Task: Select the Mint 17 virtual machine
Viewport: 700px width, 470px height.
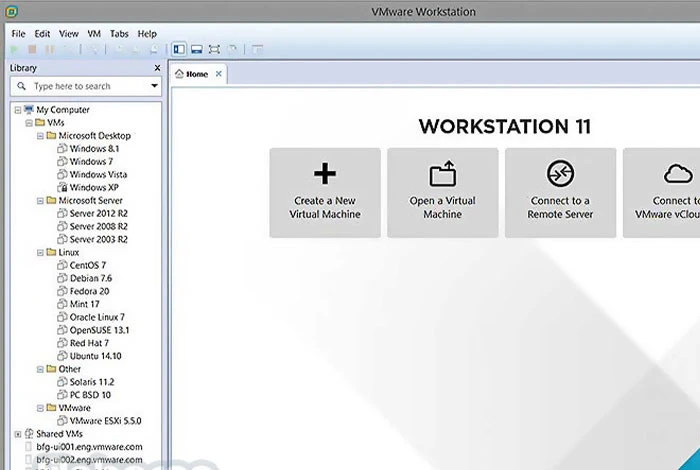Action: pyautogui.click(x=79, y=304)
